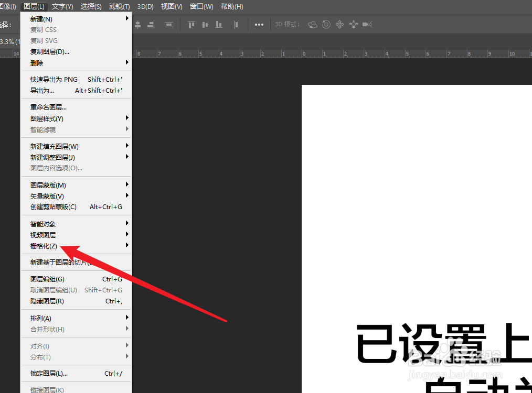Select the 3D orbit camera icon
This screenshot has height=393, width=532.
(313, 25)
